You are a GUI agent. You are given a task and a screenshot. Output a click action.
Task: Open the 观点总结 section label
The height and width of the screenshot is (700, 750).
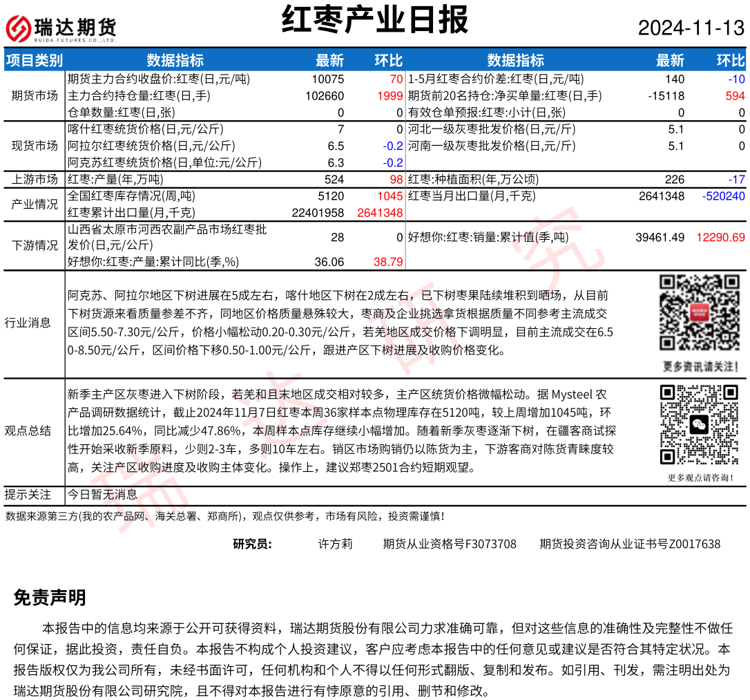pos(28,431)
